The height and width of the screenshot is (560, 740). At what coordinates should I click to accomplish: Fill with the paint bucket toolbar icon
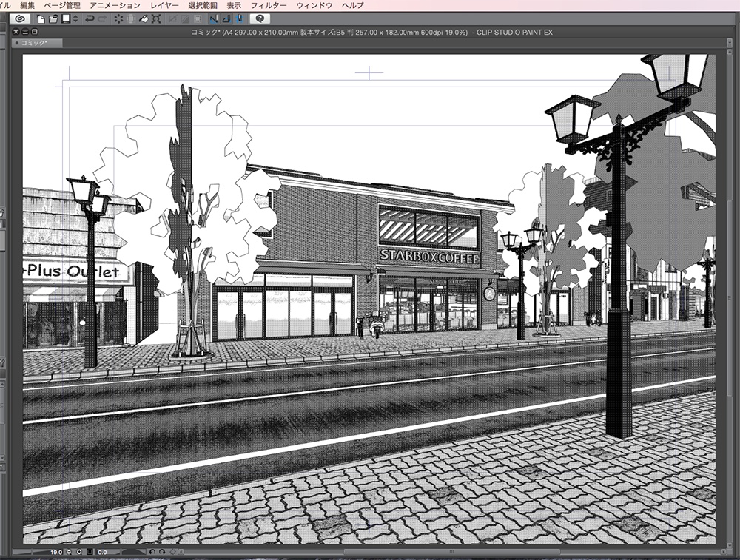pos(144,19)
